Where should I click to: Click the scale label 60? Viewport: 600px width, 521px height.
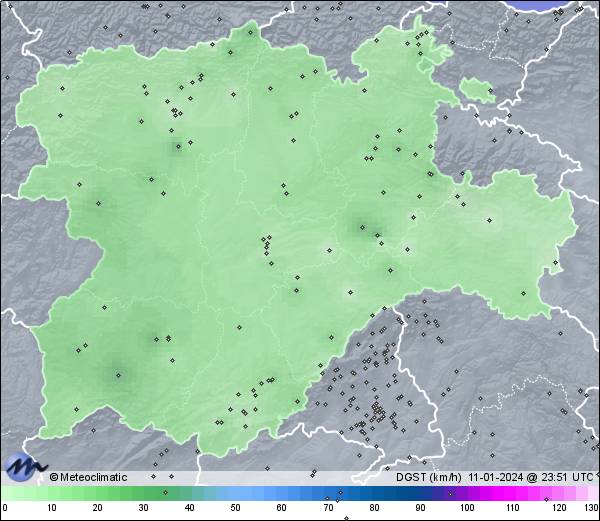282,508
